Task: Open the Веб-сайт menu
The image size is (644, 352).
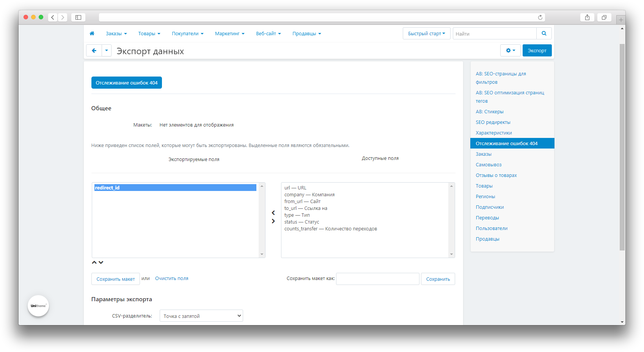Action: [x=269, y=34]
